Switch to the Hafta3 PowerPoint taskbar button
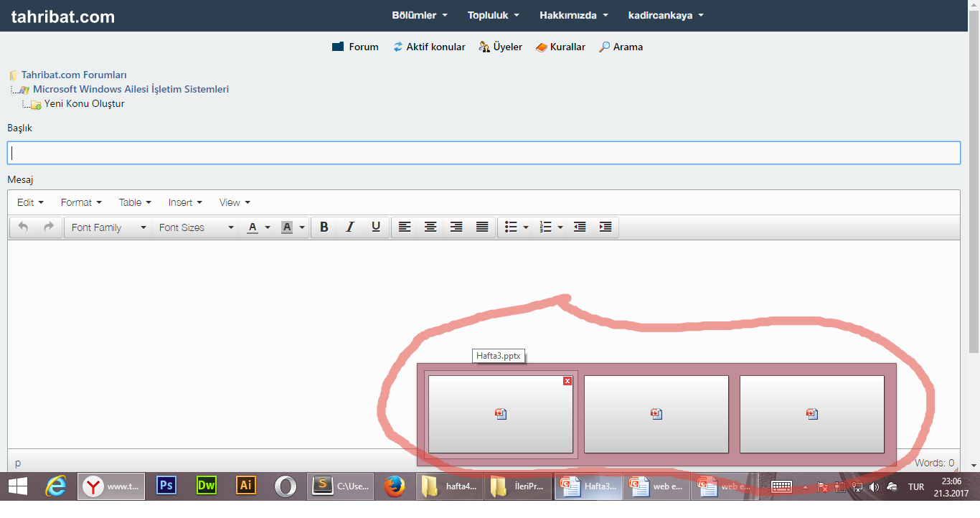 [x=588, y=486]
